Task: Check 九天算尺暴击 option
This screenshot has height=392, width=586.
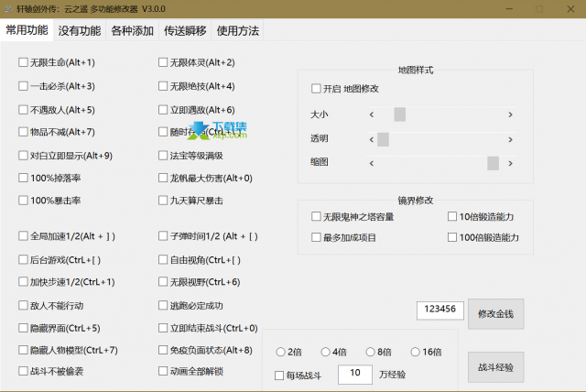Action: [x=163, y=201]
